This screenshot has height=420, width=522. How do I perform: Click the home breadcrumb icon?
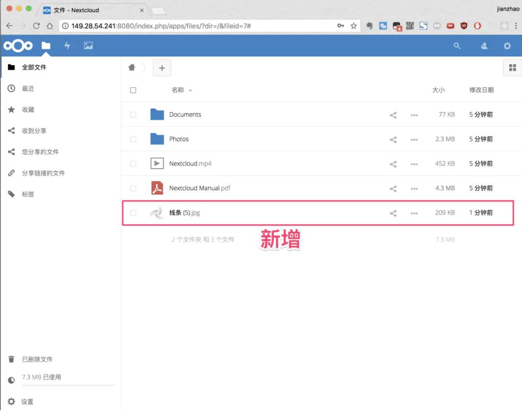(131, 67)
